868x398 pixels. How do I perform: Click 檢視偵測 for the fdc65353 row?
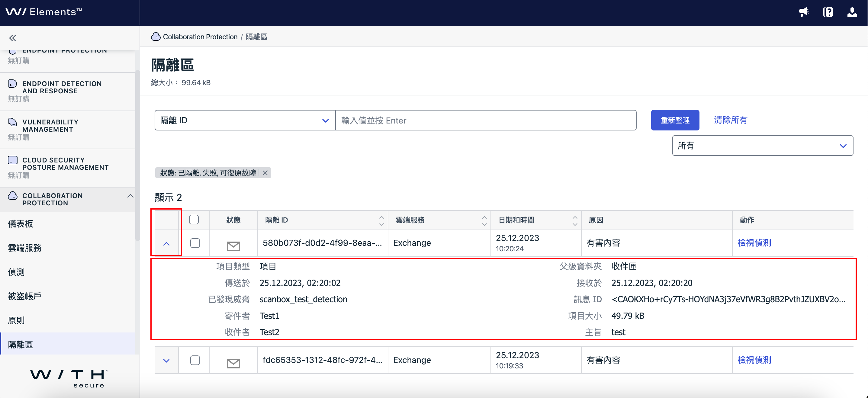754,360
